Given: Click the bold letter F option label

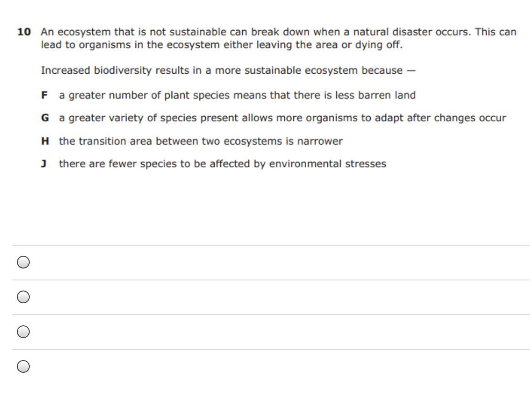Looking at the screenshot, I should click(44, 95).
